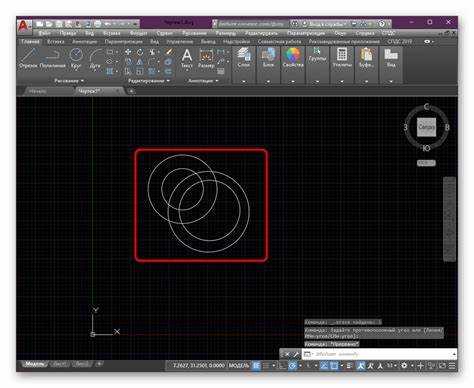
Task: Toggle polar tracking in the status bar
Action: (x=292, y=366)
